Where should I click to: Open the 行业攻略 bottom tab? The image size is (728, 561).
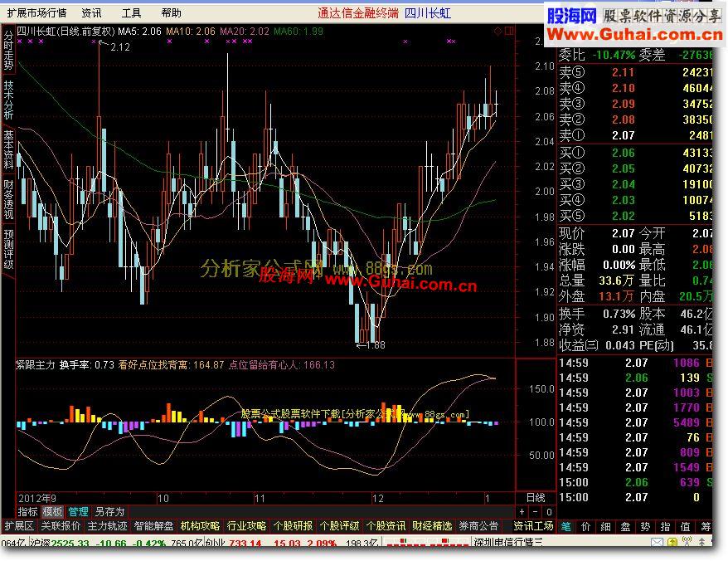point(246,526)
